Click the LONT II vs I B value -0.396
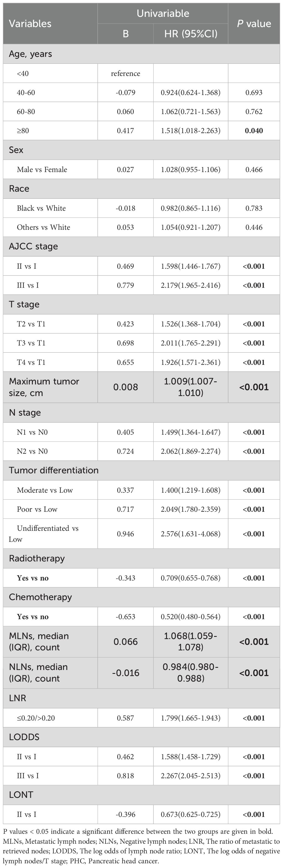The image size is (283, 868). (126, 814)
